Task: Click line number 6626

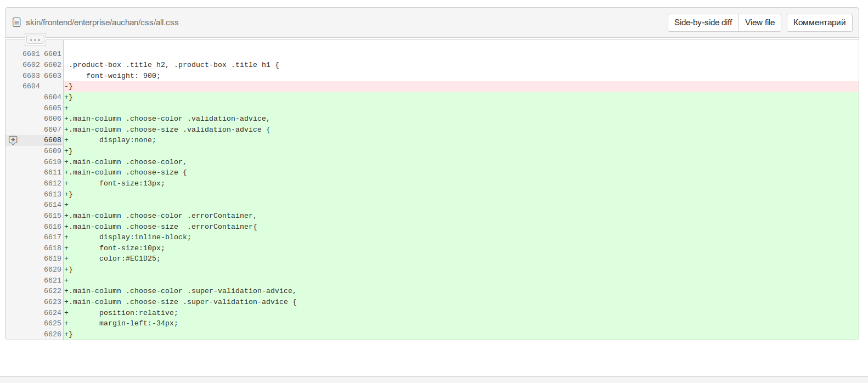Action: [53, 334]
